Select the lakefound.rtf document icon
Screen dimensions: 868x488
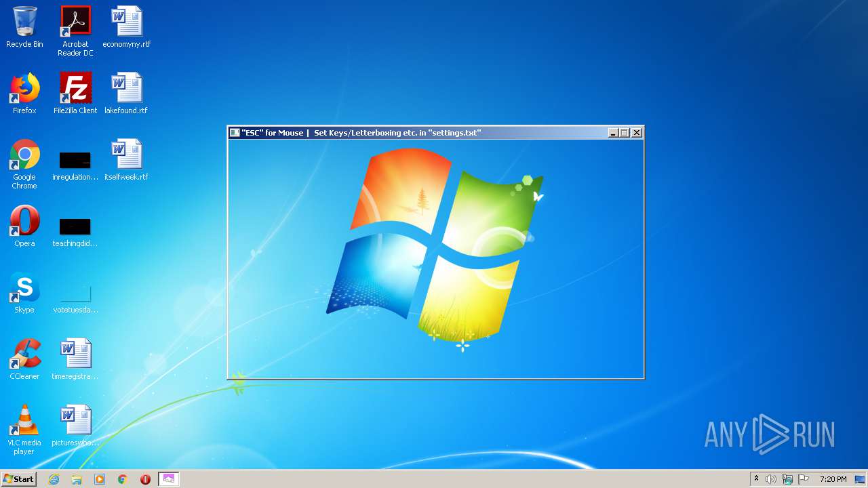pyautogui.click(x=127, y=94)
